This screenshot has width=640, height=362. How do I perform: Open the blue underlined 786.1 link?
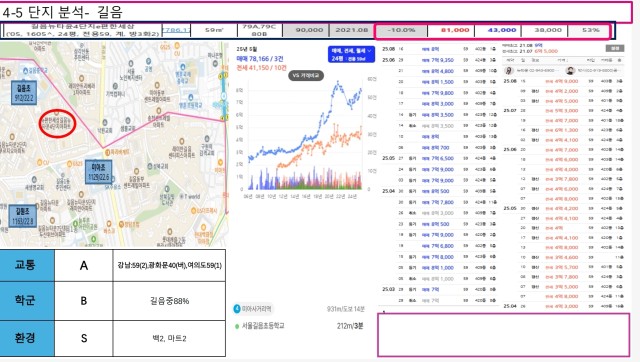point(176,30)
